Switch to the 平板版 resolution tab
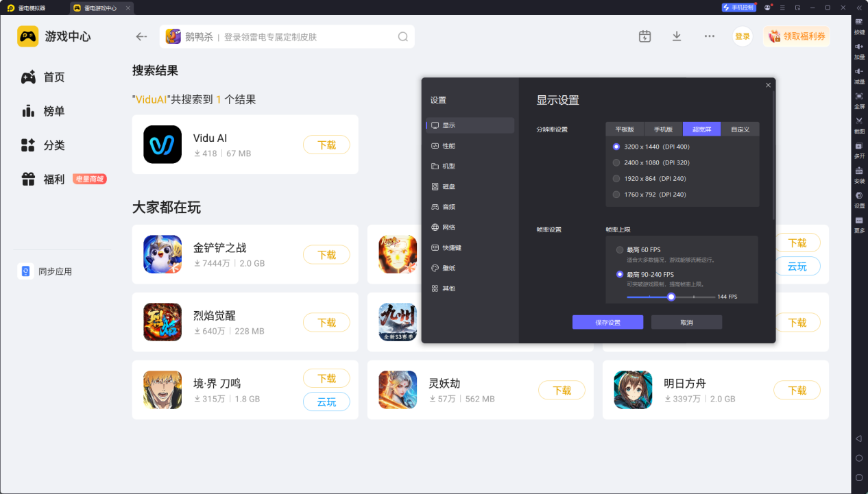Screen dimensions: 868x494 coord(625,129)
